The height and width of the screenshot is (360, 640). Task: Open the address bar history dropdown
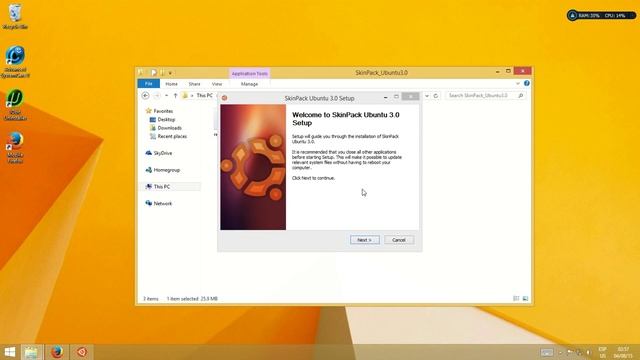pos(427,96)
